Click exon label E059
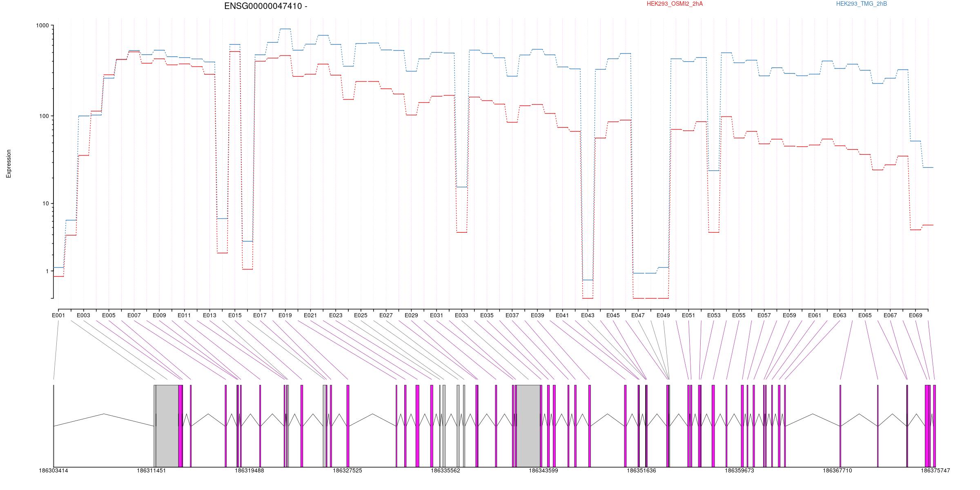The image size is (980, 490). click(789, 315)
